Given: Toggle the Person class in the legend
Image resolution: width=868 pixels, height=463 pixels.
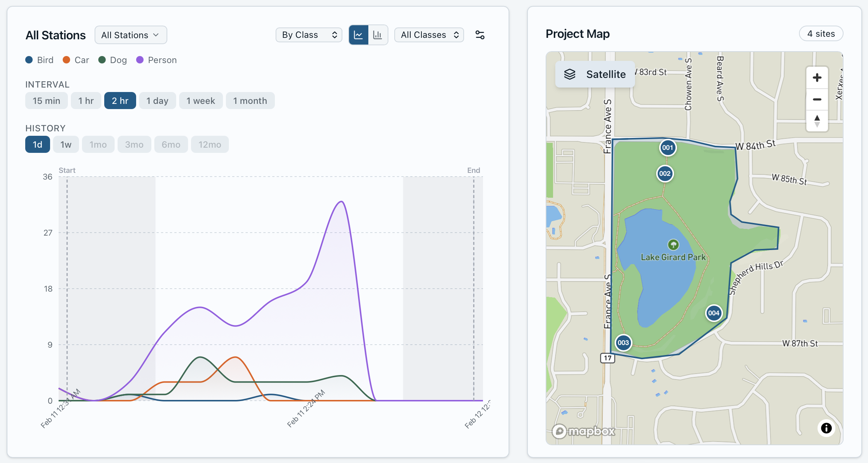Looking at the screenshot, I should click(156, 60).
